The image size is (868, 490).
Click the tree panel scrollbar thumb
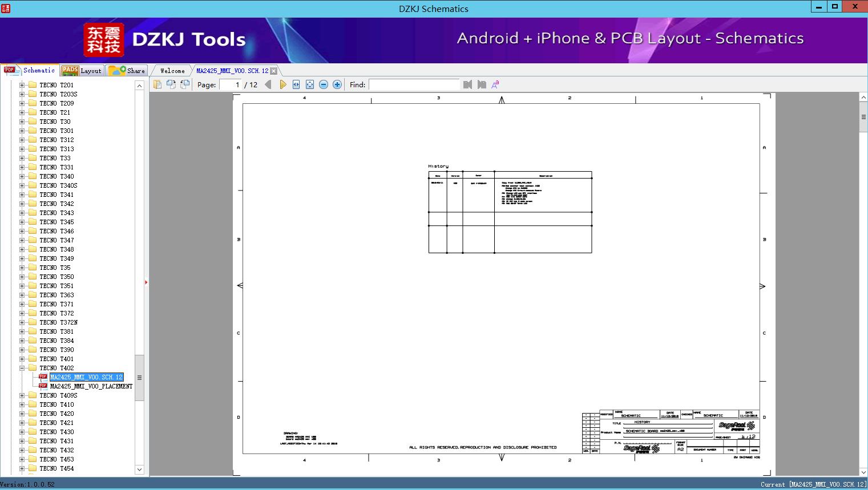click(139, 378)
